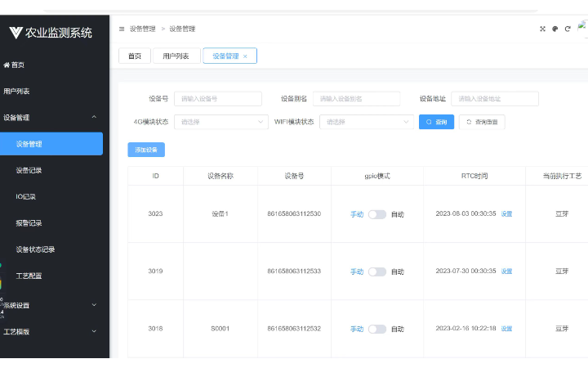
Task: Click 设置 link for RTC time 2023-08-03
Action: pyautogui.click(x=506, y=214)
